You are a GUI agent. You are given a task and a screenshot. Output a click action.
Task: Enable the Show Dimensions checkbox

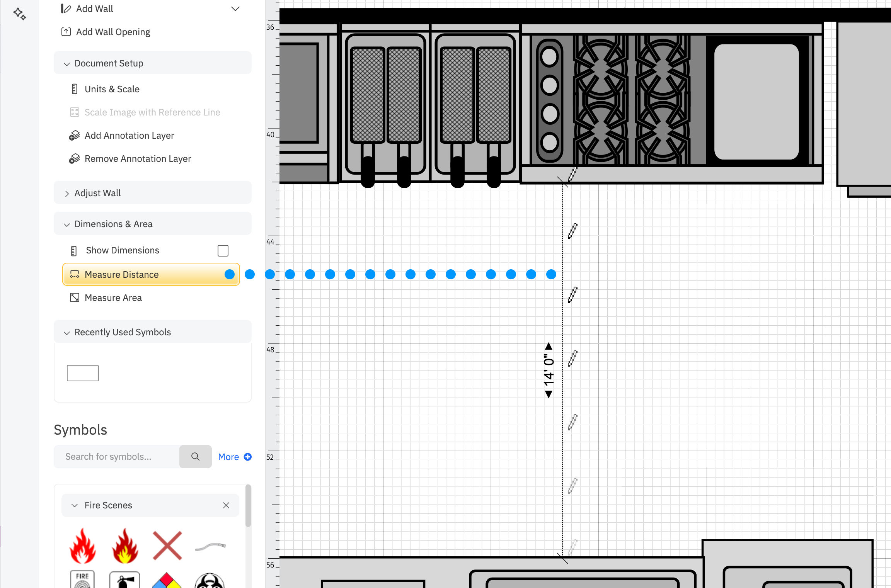223,251
